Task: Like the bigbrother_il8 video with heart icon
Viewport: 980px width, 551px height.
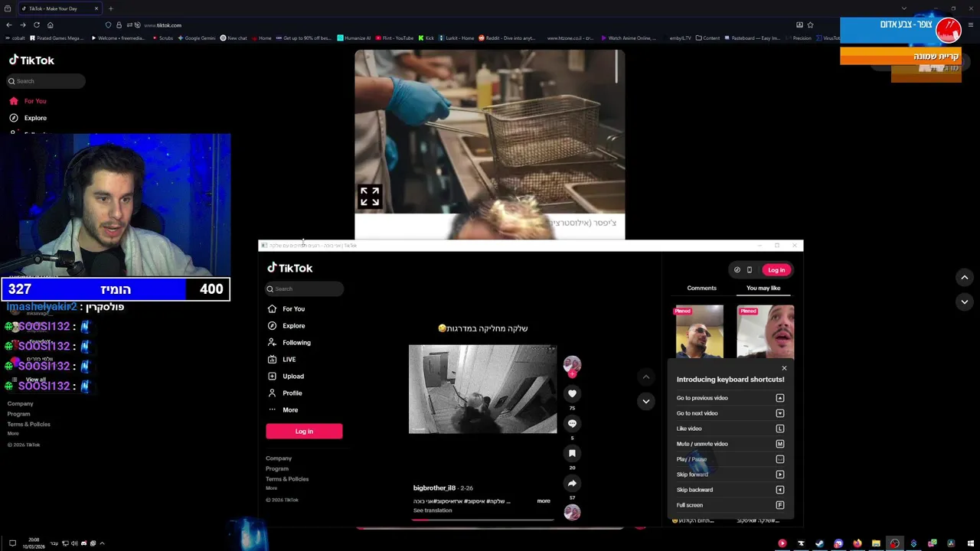Action: (572, 393)
